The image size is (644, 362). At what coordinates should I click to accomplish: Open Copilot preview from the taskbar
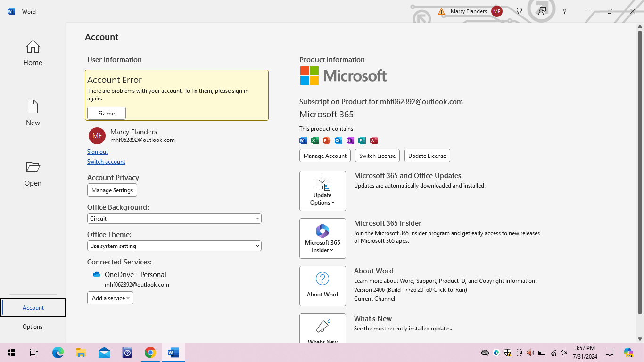(x=628, y=353)
